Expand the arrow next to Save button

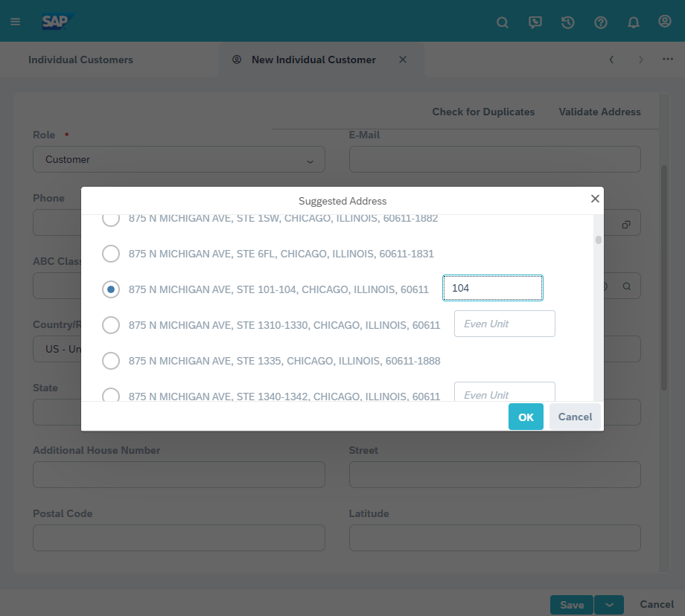tap(609, 605)
